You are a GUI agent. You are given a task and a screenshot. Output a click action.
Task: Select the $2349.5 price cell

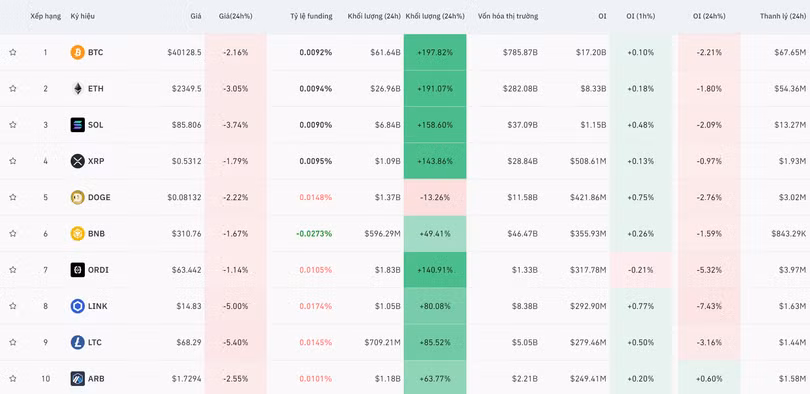[186, 88]
